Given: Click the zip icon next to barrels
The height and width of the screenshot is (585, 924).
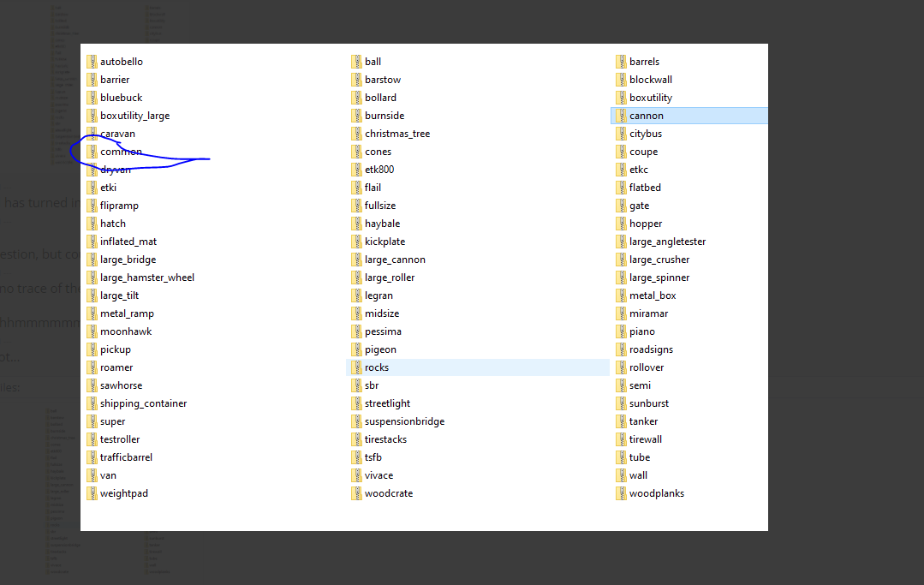Looking at the screenshot, I should 621,62.
